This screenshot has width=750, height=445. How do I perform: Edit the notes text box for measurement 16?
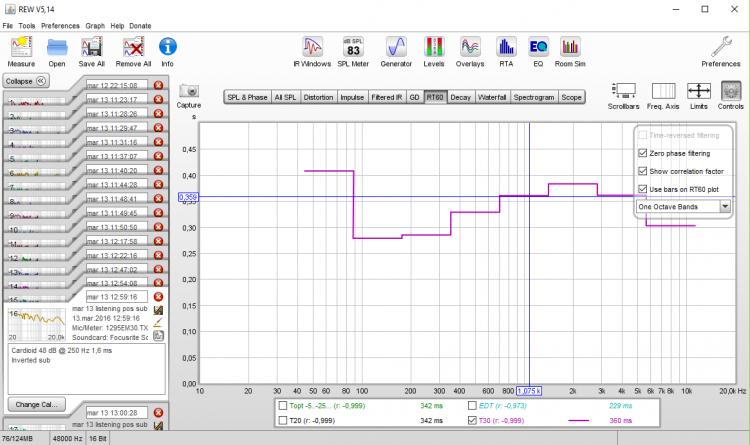tap(87, 369)
